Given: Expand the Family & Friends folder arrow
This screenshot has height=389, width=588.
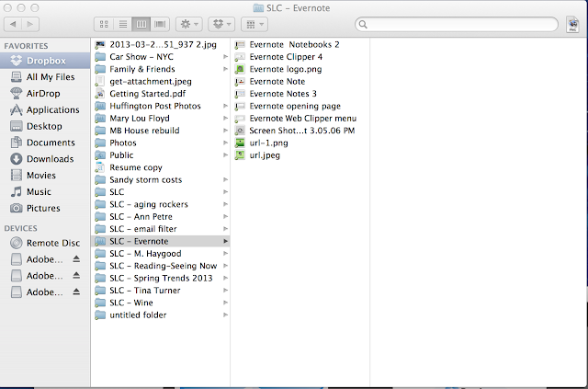Looking at the screenshot, I should pyautogui.click(x=225, y=69).
